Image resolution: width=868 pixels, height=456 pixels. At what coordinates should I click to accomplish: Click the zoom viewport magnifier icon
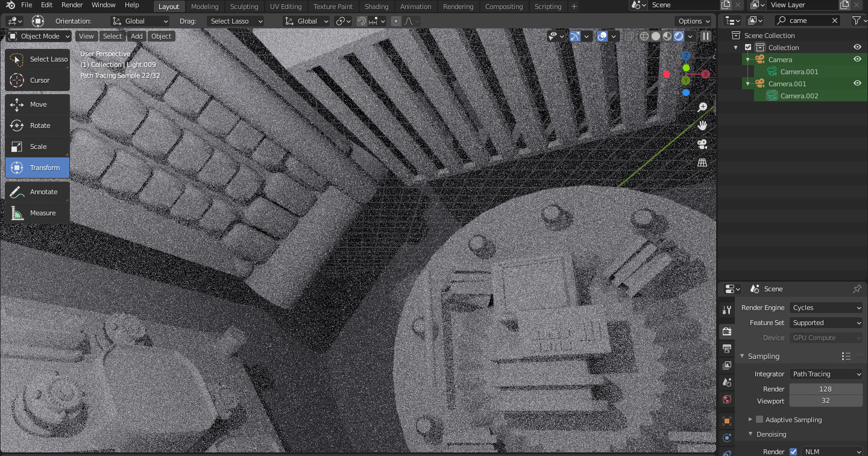click(702, 107)
